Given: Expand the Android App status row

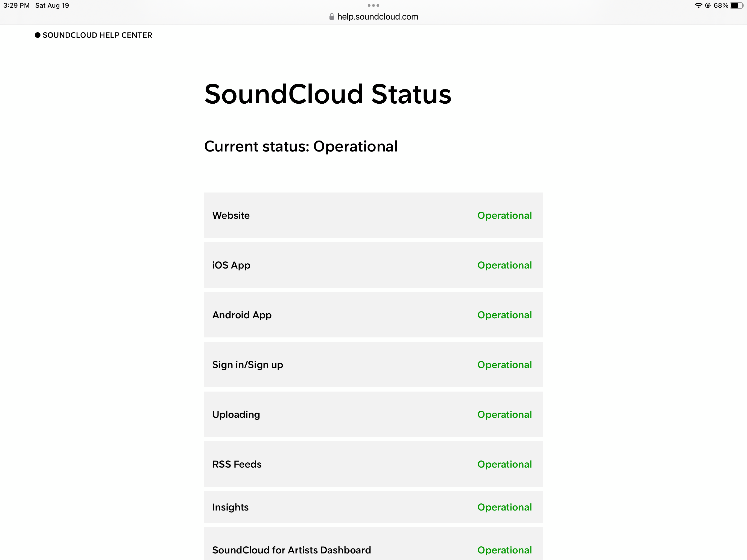Looking at the screenshot, I should [374, 315].
